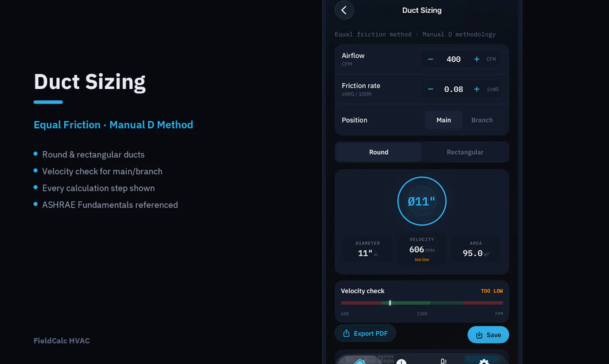
Task: Open the settings gear in bottom bar
Action: pos(484,361)
